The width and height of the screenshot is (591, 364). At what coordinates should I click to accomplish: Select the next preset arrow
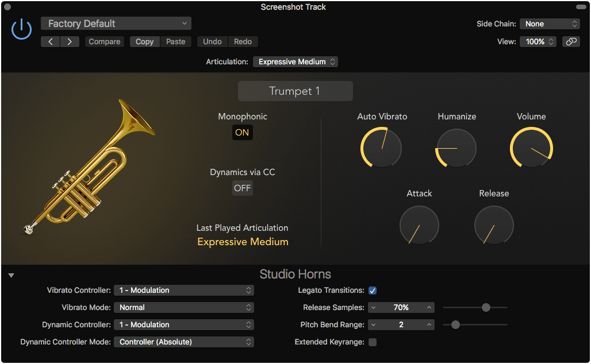pyautogui.click(x=69, y=41)
